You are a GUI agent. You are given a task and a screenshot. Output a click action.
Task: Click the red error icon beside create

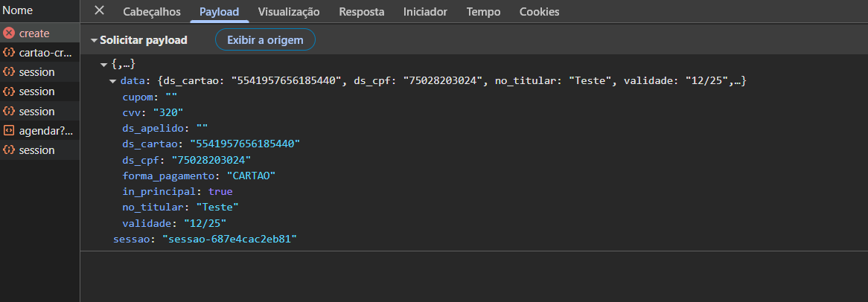(9, 33)
